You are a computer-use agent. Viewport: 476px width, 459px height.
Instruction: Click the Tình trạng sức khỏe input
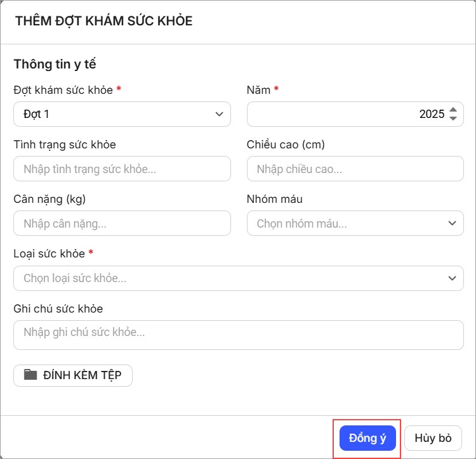[122, 169]
